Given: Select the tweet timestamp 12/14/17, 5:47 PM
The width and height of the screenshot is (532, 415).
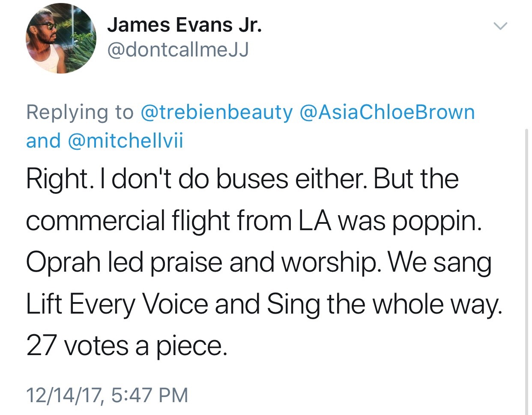Looking at the screenshot, I should click(x=107, y=394).
